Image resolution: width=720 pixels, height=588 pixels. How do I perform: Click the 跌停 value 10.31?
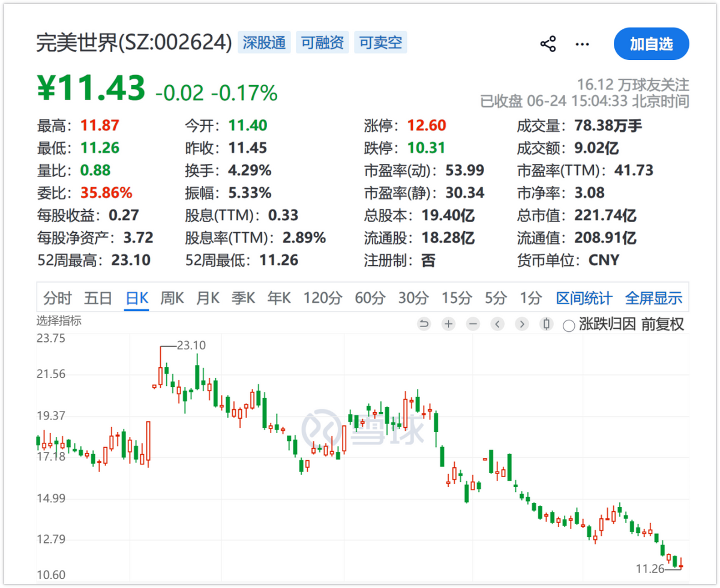click(x=427, y=148)
